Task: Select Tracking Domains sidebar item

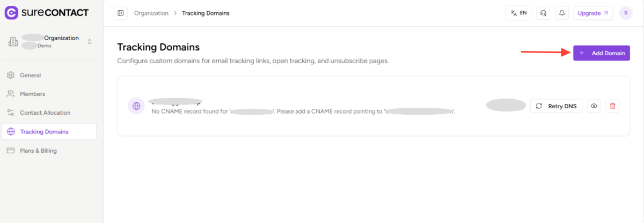Action: pyautogui.click(x=44, y=132)
